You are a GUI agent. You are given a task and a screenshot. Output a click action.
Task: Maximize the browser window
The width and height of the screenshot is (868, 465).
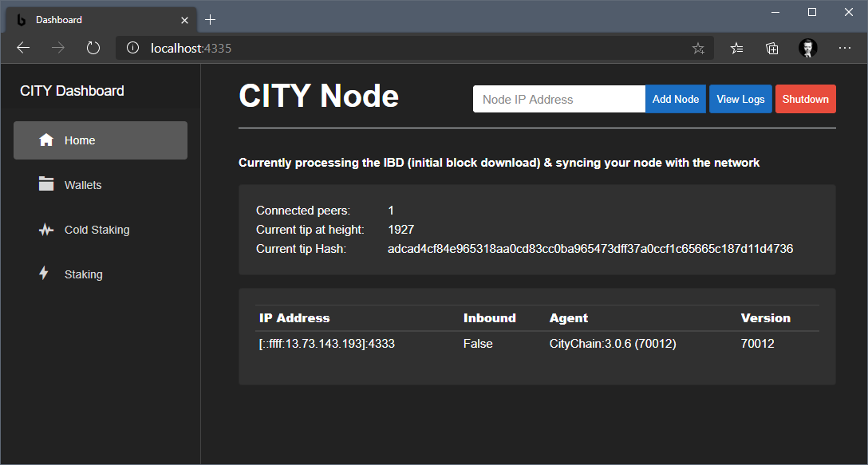[812, 12]
